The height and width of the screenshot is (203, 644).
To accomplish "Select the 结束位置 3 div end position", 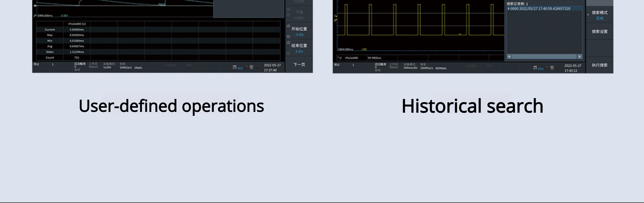I will point(299,48).
